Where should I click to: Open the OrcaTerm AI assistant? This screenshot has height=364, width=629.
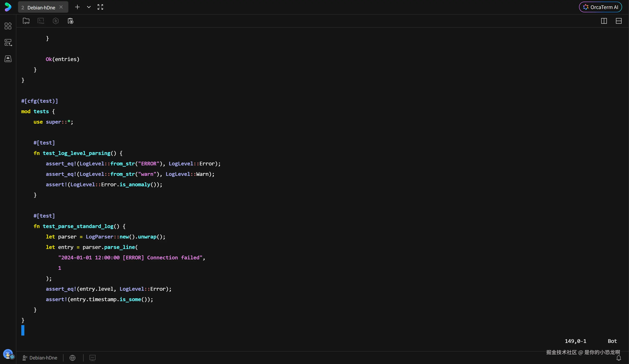(x=600, y=7)
